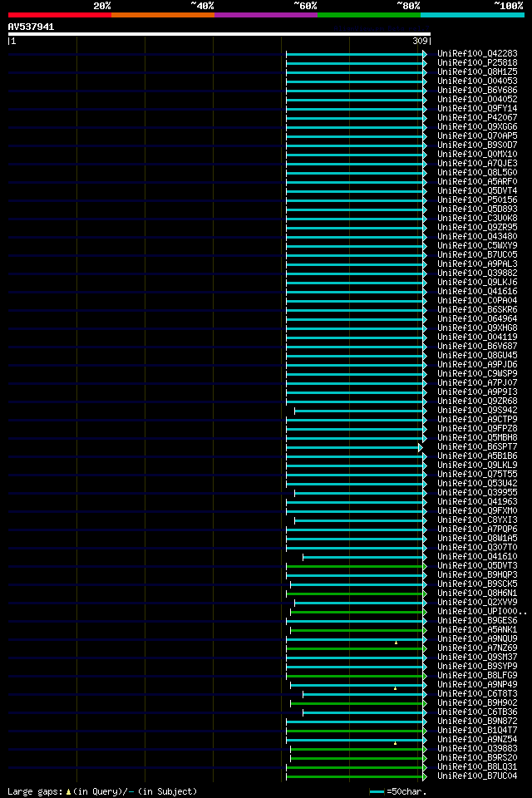The width and height of the screenshot is (532, 798).
Task: Open the UniRef100_P42067 hit link
Action: click(477, 117)
